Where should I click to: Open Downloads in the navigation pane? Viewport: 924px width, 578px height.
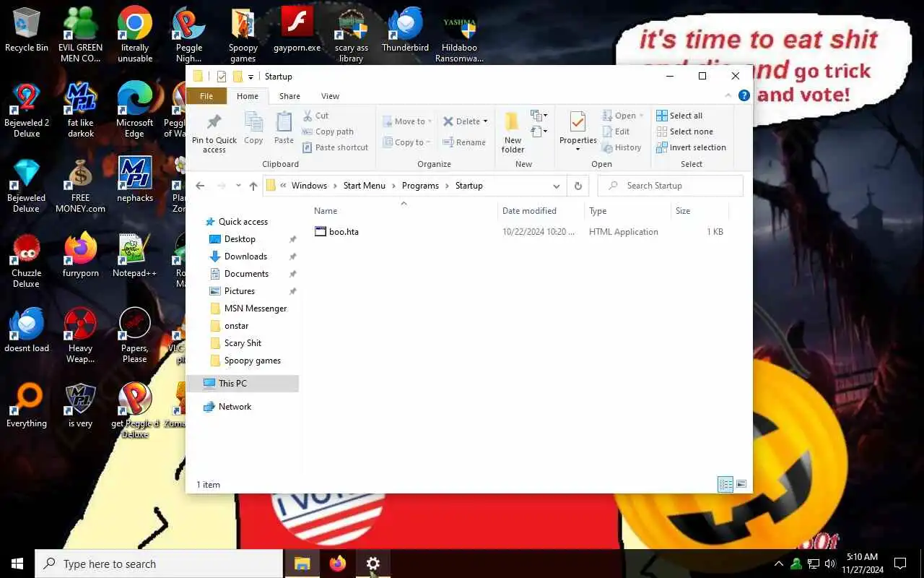tap(245, 256)
